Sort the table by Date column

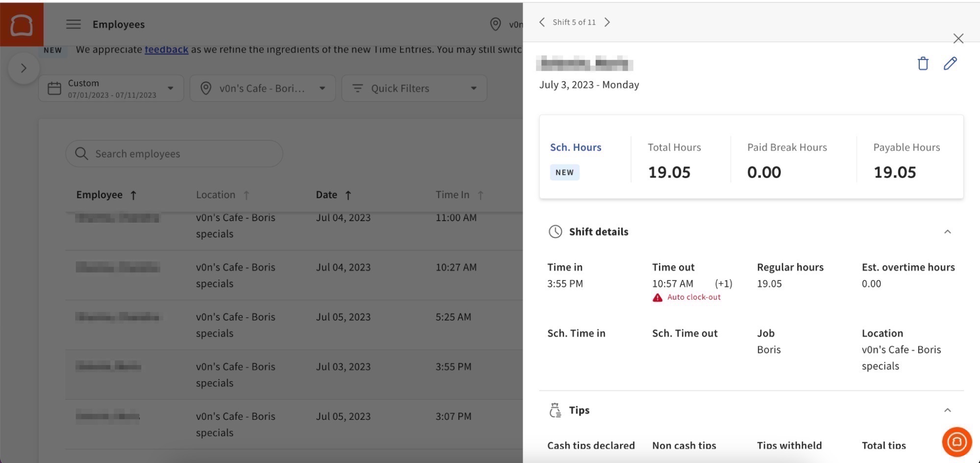click(333, 194)
